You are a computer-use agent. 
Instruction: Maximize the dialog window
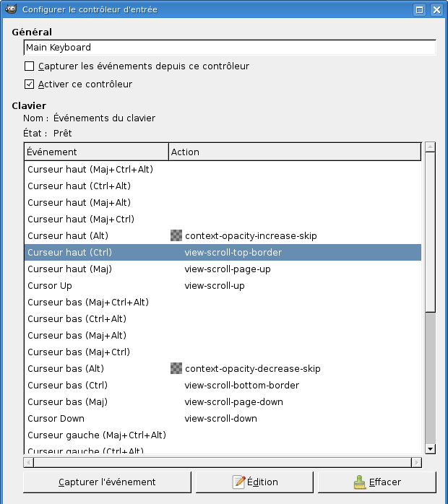coord(419,10)
